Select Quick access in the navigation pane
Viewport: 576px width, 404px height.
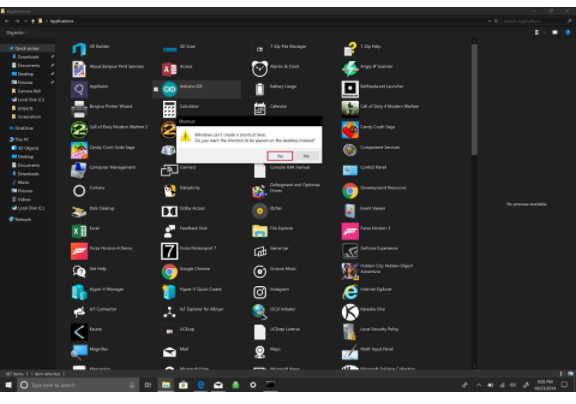pos(27,48)
